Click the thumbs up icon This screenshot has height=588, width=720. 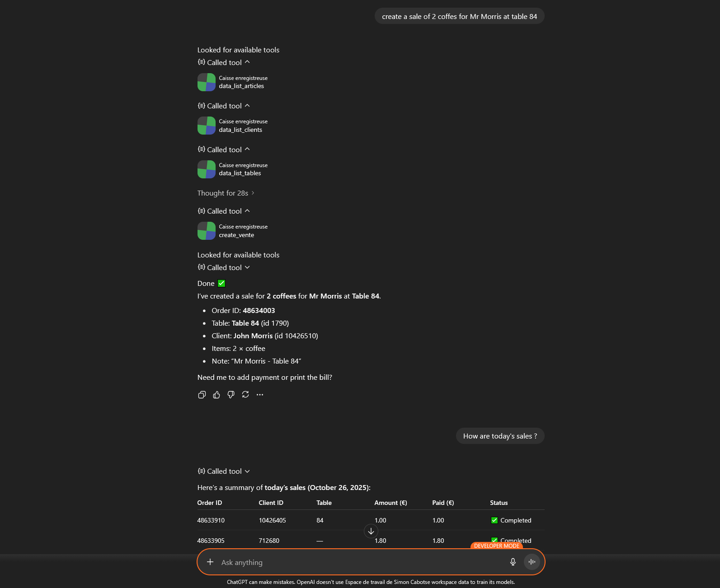coord(216,395)
